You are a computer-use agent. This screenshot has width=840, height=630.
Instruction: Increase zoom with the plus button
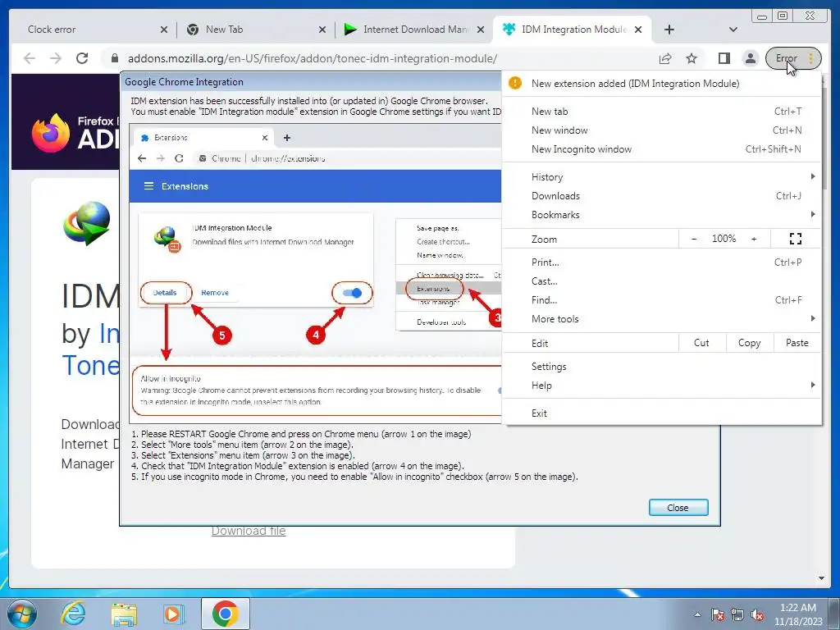pyautogui.click(x=754, y=239)
